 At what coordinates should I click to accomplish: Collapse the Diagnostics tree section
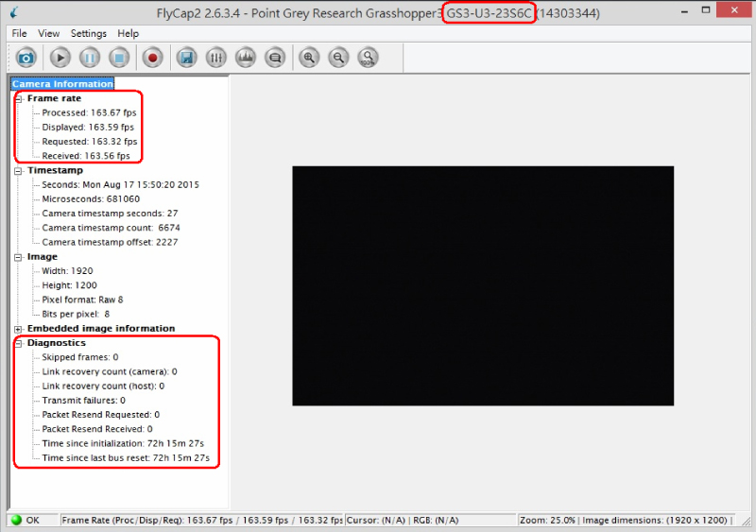point(18,343)
